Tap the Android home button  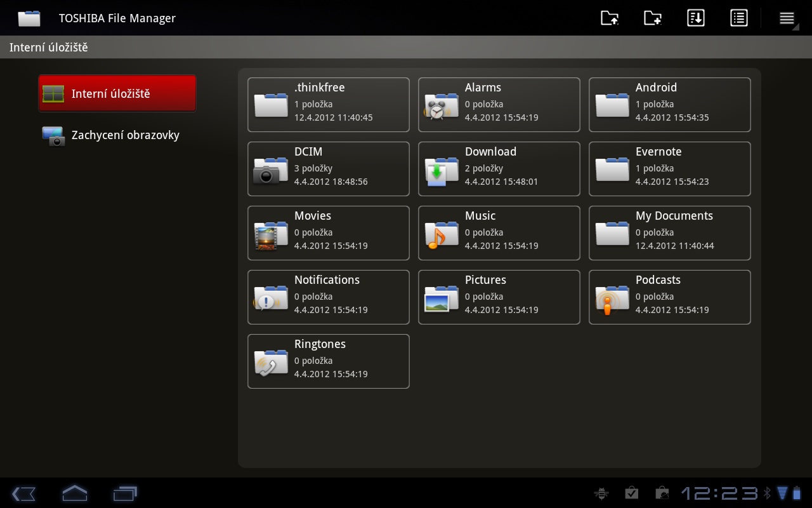(74, 493)
